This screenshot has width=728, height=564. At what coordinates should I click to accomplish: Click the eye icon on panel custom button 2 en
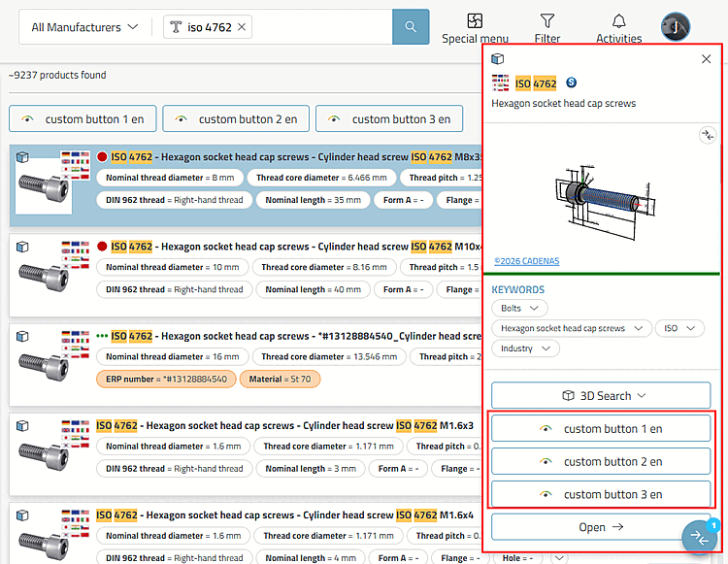point(546,462)
